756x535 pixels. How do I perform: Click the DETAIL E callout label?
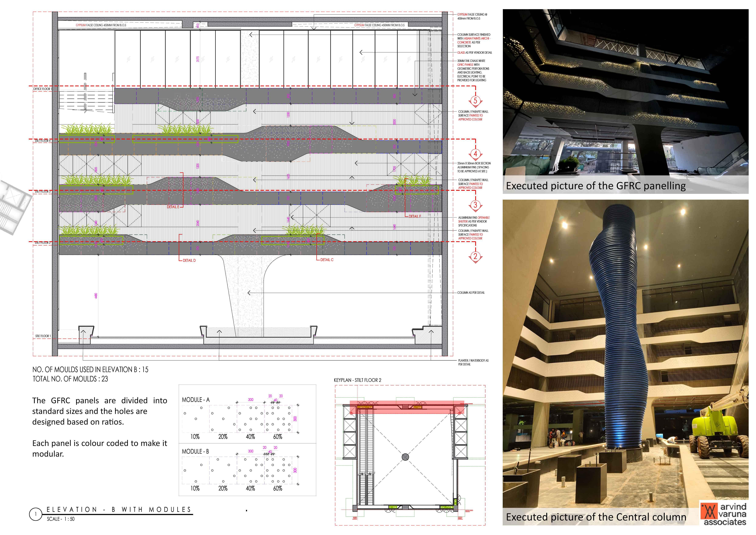pos(173,207)
